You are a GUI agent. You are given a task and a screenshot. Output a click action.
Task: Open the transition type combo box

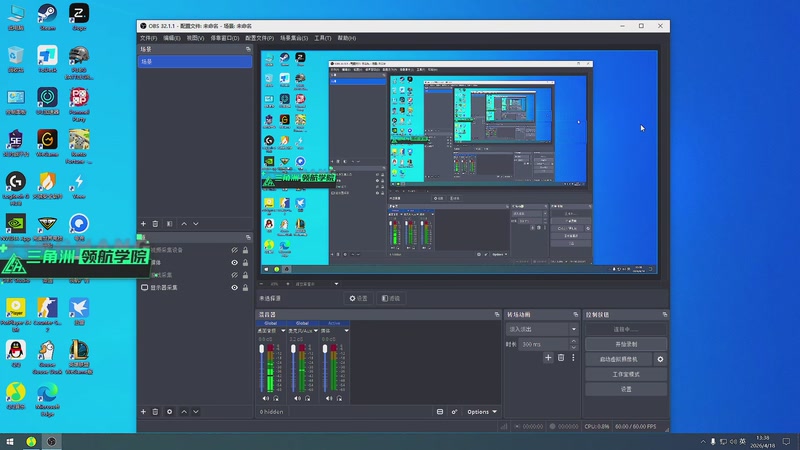[x=542, y=329]
